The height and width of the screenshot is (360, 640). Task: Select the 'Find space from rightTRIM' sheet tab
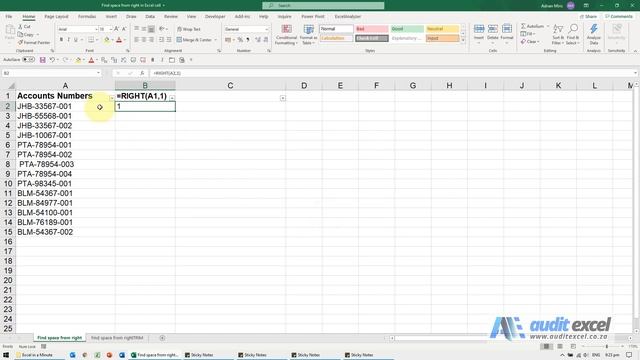coord(117,338)
